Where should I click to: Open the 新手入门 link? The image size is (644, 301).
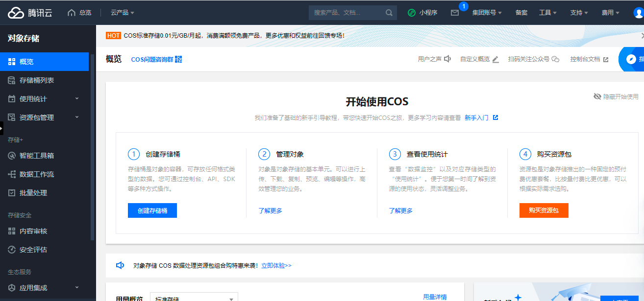pos(476,118)
